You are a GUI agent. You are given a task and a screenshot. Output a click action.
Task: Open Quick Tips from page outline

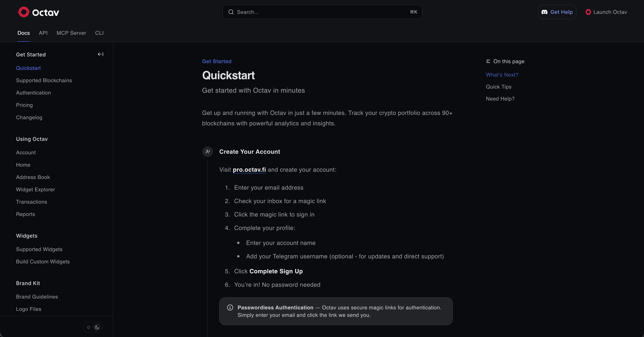[498, 86]
